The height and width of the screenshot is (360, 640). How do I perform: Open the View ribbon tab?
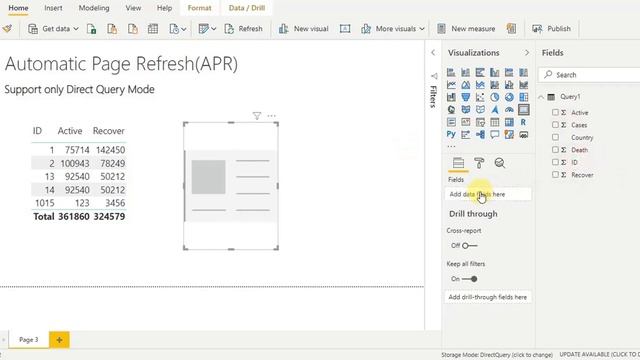[133, 8]
